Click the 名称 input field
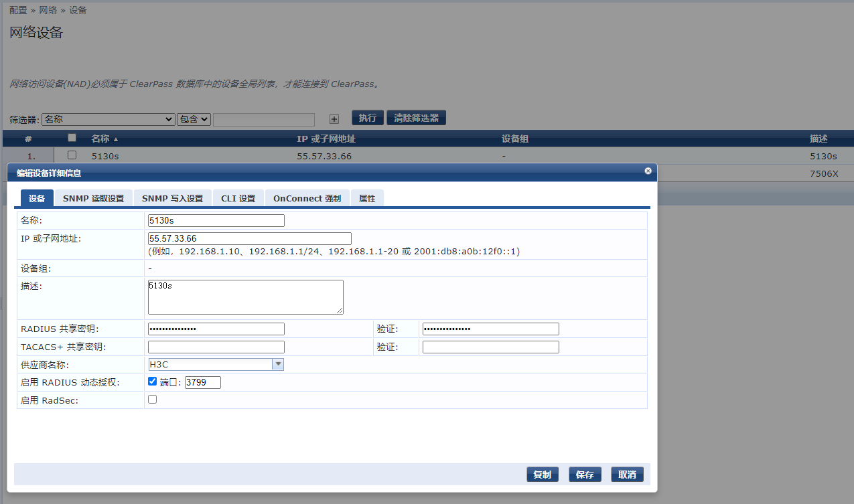 pos(216,220)
